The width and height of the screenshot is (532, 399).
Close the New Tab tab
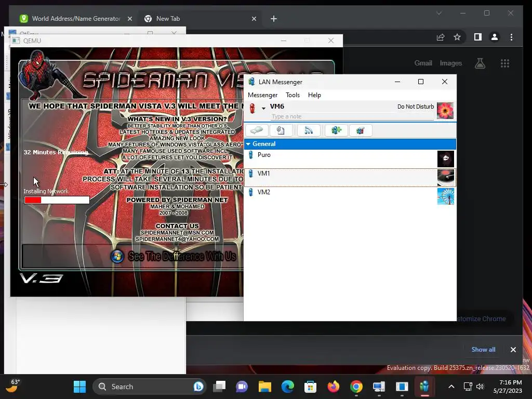coord(254,19)
